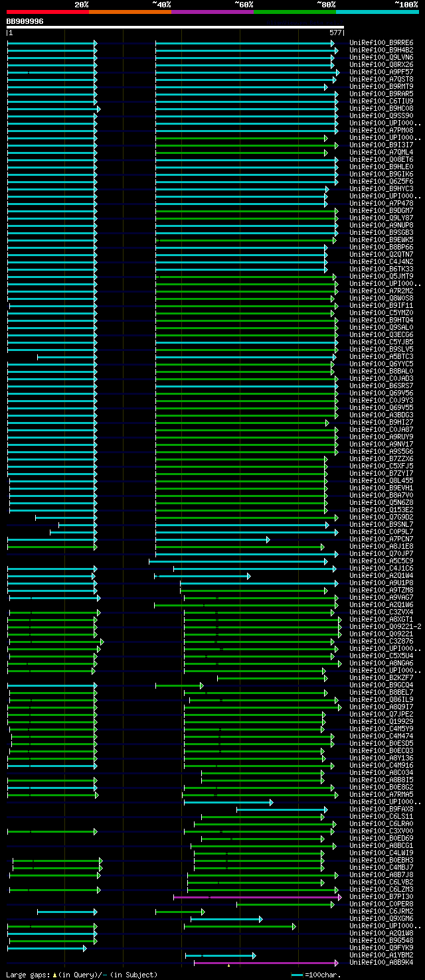Click the red 20% identity legend segment
425x980 pixels.
(48, 12)
